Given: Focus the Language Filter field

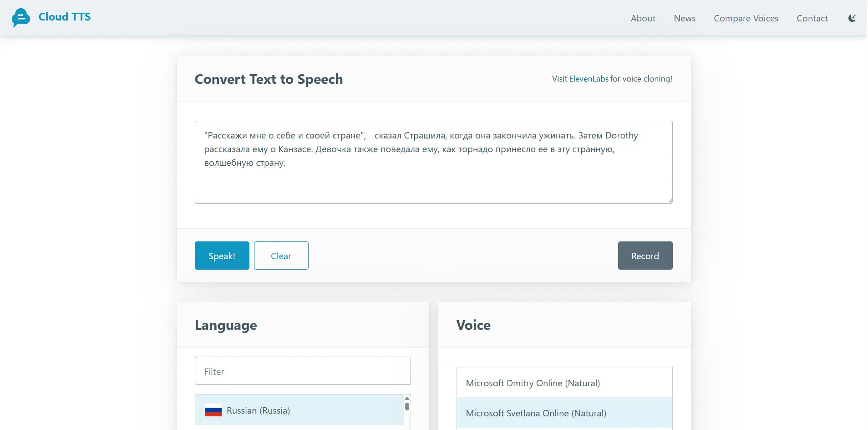Looking at the screenshot, I should pos(303,371).
